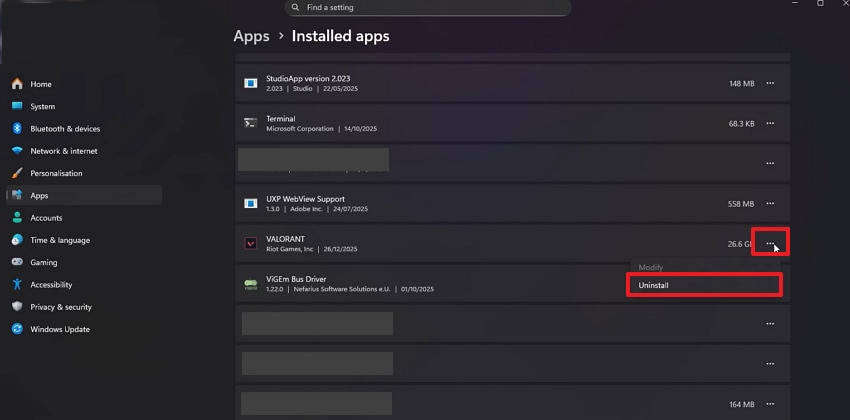Click the Windows Update sync icon
Viewport: 850px width, 420px height.
point(17,328)
